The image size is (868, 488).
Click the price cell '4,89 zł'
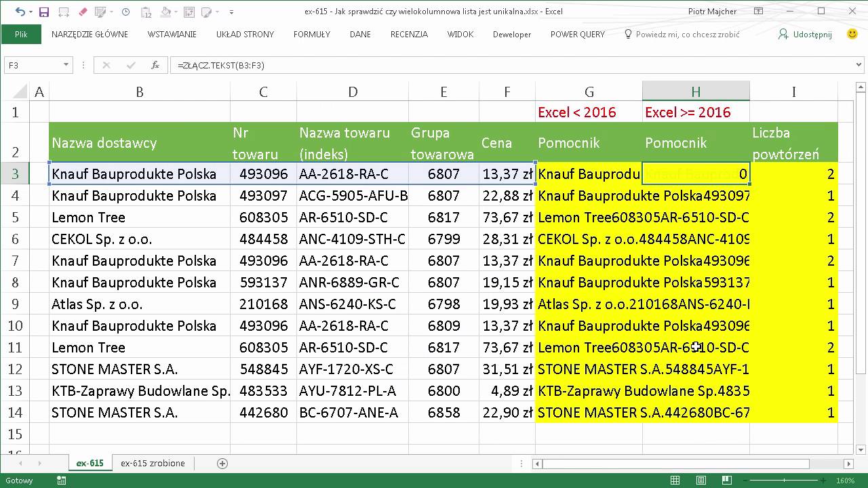507,391
